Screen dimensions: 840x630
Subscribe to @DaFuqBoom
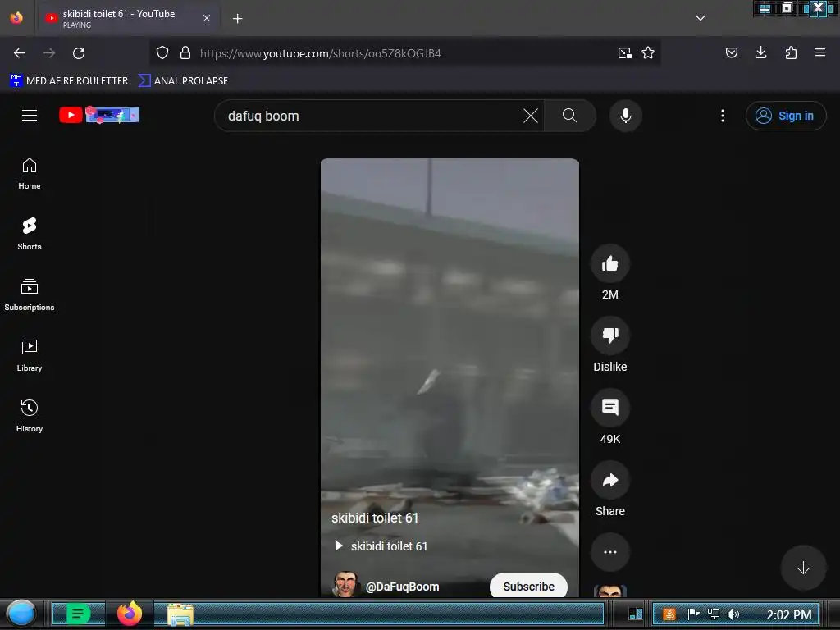click(x=529, y=586)
